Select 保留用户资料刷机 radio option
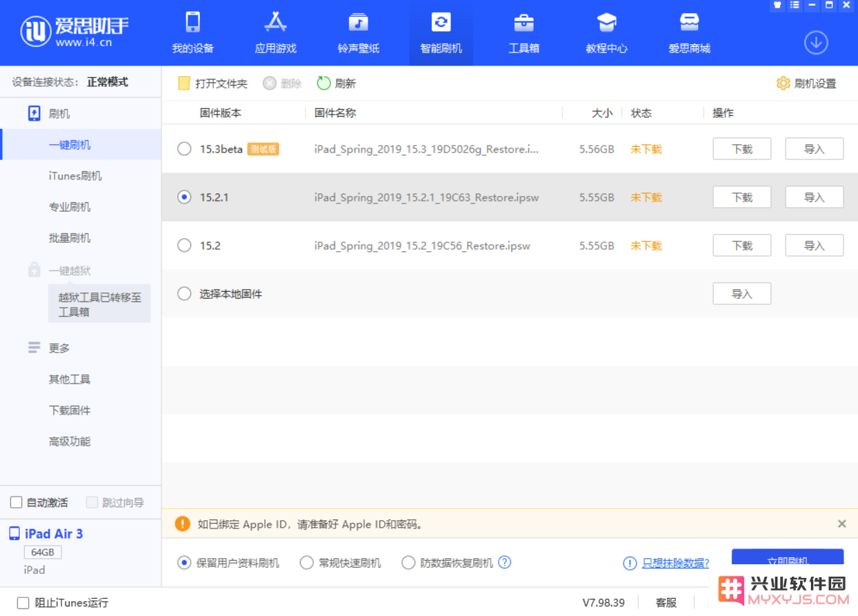The height and width of the screenshot is (616, 858). point(184,563)
